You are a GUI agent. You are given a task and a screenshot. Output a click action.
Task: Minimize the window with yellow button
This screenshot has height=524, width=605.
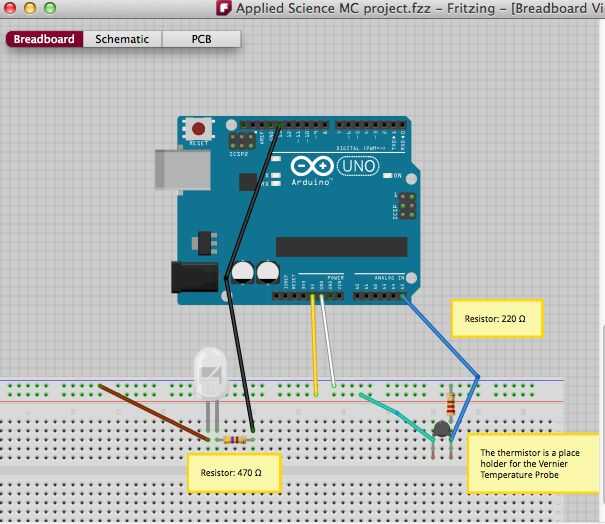tap(30, 7)
